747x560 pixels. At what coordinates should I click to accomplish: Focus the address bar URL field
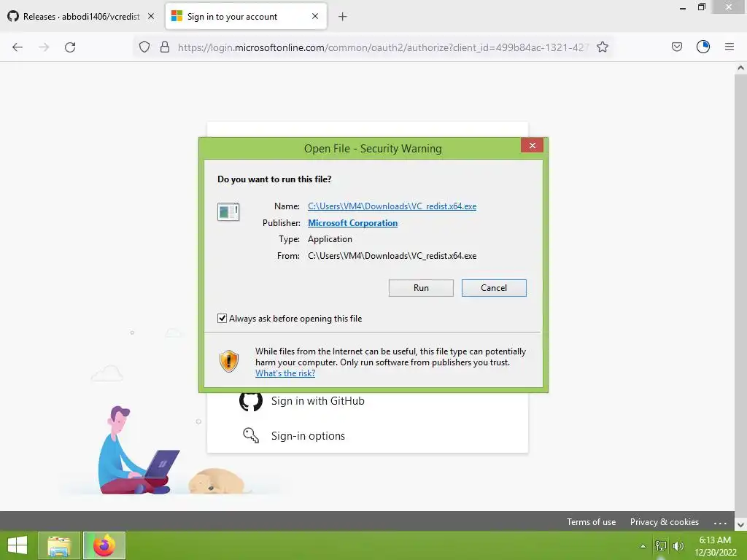(384, 47)
